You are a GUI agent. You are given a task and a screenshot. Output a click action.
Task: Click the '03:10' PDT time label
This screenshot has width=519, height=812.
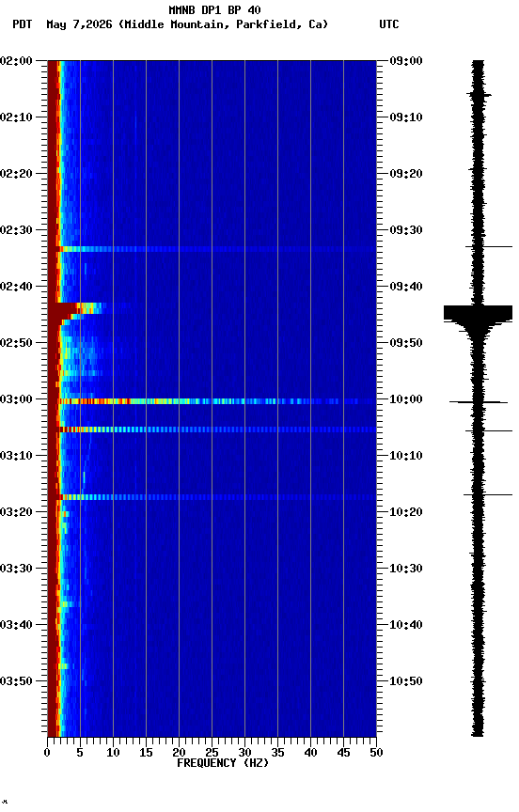click(x=16, y=456)
